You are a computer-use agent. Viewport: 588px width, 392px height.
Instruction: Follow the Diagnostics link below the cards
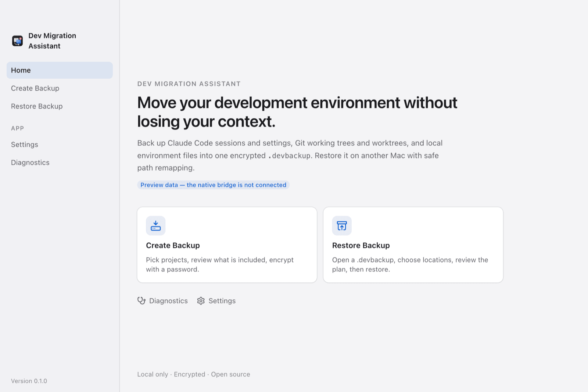[x=168, y=301]
